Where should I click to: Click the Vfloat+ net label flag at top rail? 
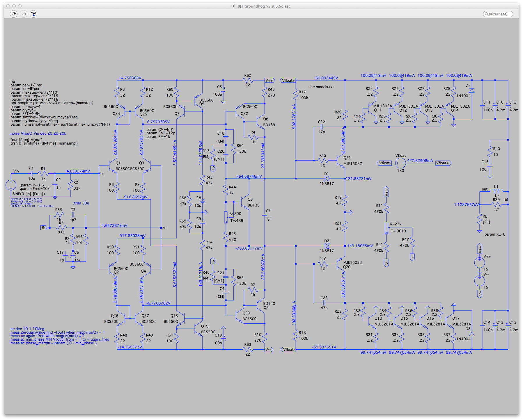pyautogui.click(x=288, y=81)
